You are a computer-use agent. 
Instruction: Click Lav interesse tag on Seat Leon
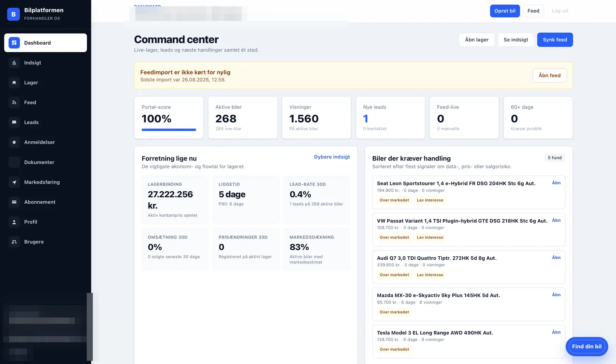(x=430, y=200)
